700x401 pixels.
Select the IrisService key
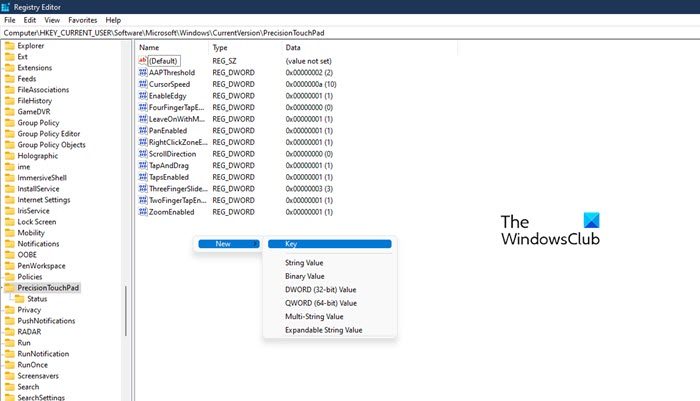[x=33, y=211]
